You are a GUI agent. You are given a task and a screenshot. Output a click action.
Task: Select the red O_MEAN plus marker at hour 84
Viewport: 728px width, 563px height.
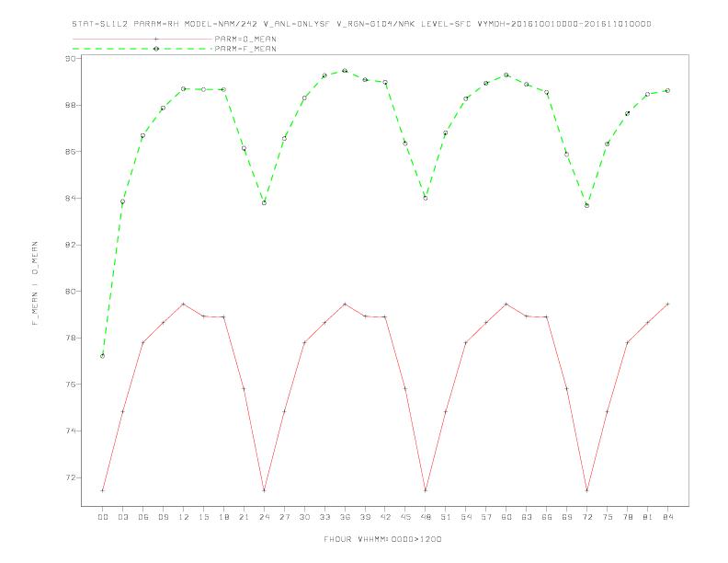[667, 304]
